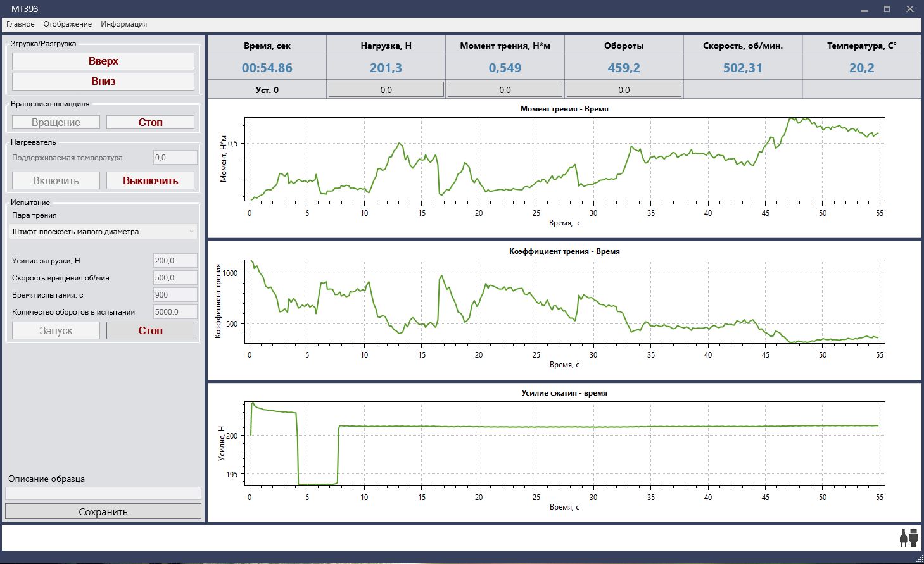924x564 pixels.
Task: Click the revolutions value 459,2
Action: (x=624, y=68)
